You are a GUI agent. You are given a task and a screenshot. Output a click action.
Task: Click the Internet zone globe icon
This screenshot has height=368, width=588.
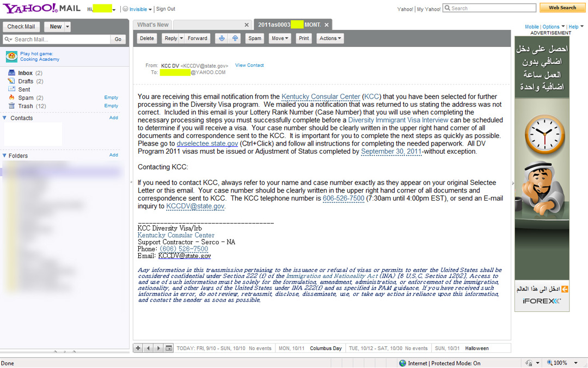(x=402, y=363)
